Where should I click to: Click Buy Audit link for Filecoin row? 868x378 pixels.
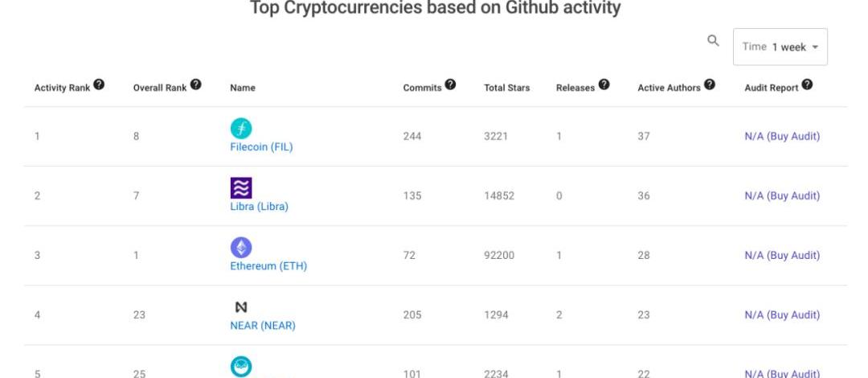tap(782, 136)
